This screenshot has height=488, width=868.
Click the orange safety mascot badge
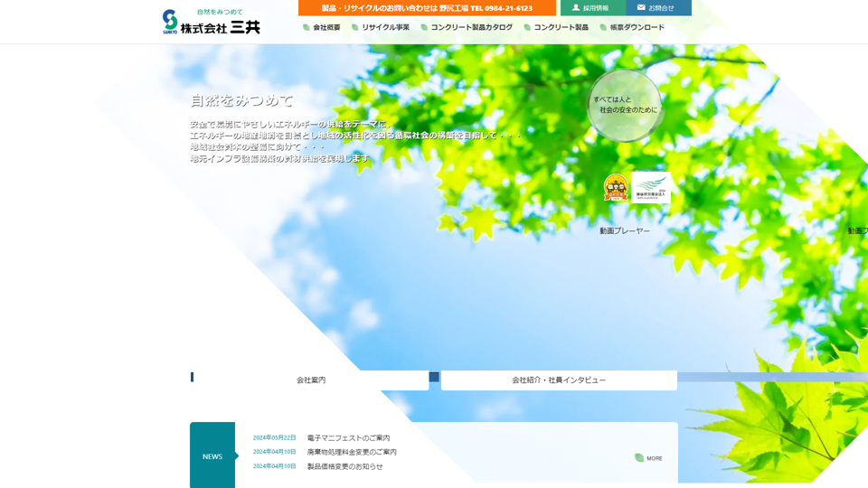click(x=616, y=187)
